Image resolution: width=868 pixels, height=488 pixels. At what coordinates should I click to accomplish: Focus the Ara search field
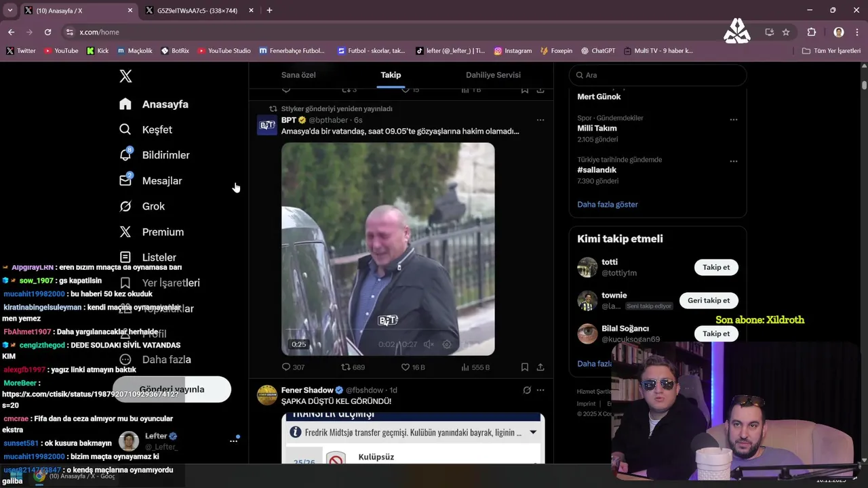pos(658,75)
